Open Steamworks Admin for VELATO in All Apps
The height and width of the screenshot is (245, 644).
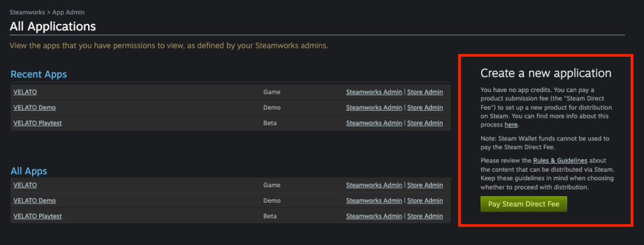374,185
